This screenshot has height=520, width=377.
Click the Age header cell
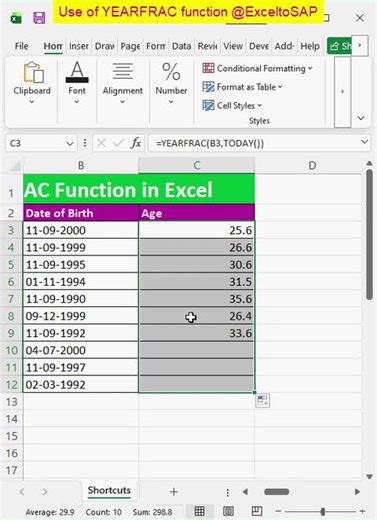(x=197, y=213)
